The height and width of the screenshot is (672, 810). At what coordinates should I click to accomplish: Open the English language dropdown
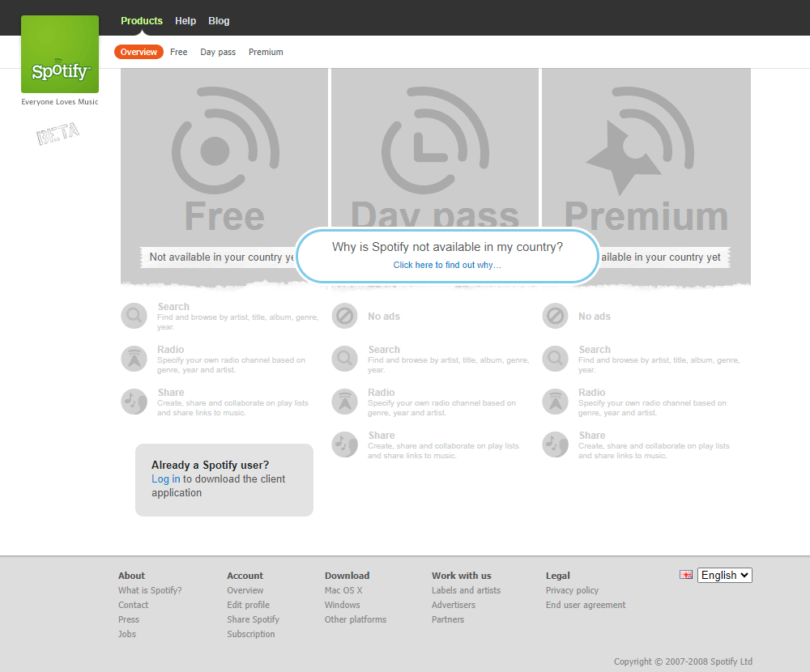click(x=725, y=575)
